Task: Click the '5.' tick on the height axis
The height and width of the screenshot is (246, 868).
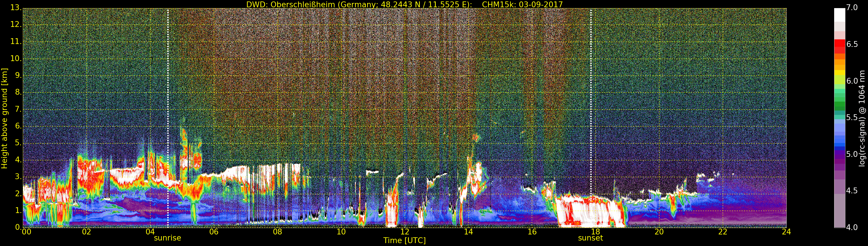Action: coord(18,143)
